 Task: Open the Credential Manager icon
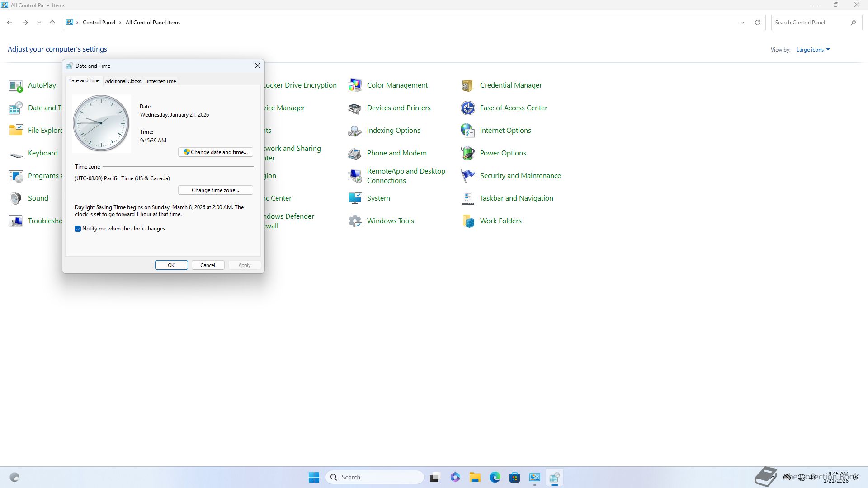click(468, 85)
